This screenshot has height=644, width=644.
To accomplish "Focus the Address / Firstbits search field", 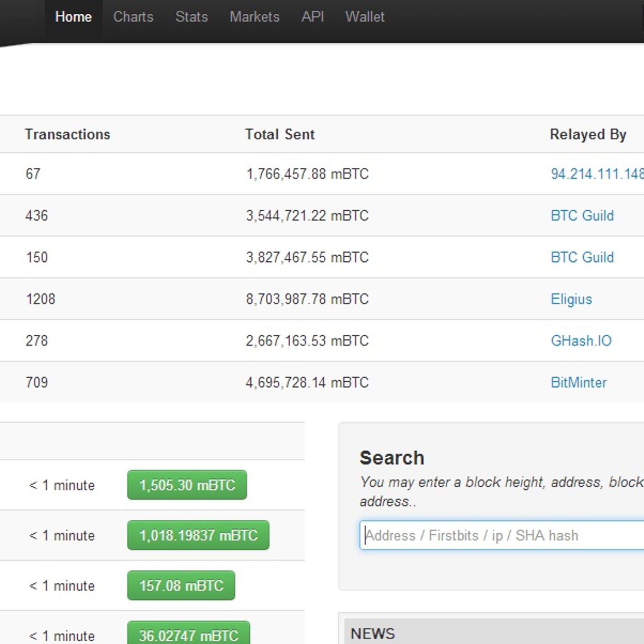I will pos(501,535).
